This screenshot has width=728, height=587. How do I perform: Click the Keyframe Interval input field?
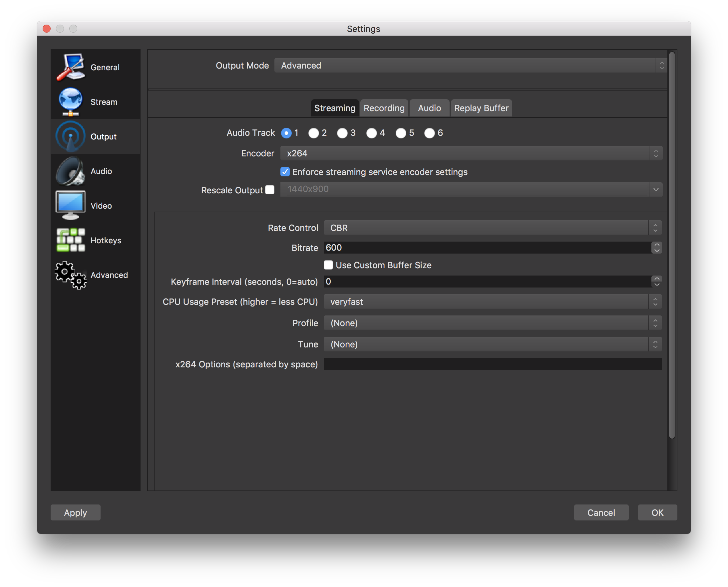[x=487, y=281]
